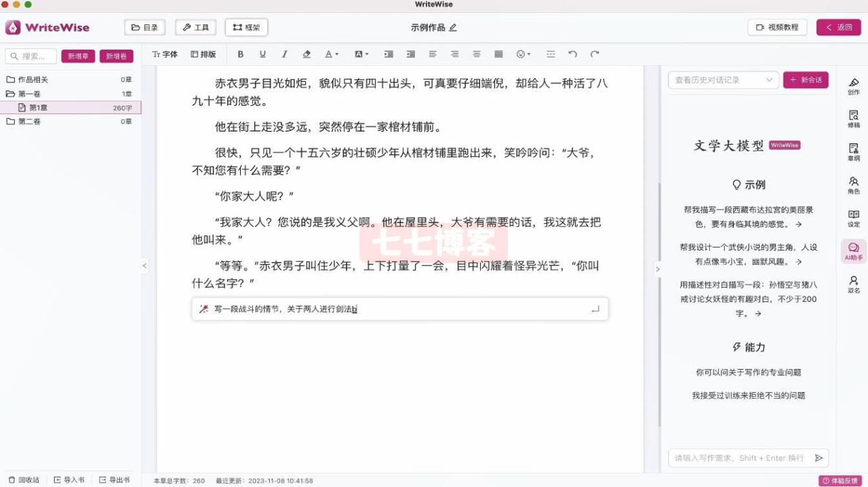Open the font color dropdown
The width and height of the screenshot is (868, 487).
(330, 54)
